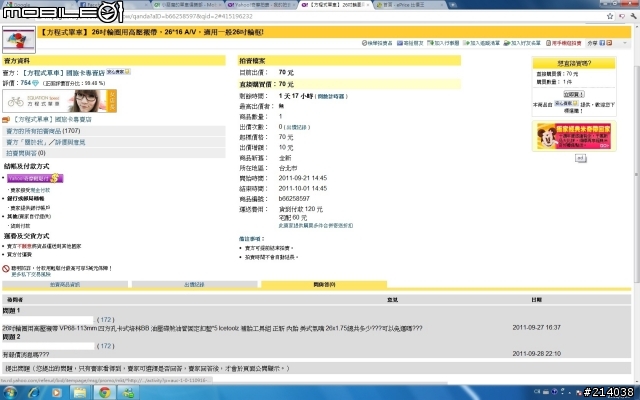Click the seller-offers-combined-shipping-discount link
This screenshot has width=640, height=400.
(x=316, y=225)
